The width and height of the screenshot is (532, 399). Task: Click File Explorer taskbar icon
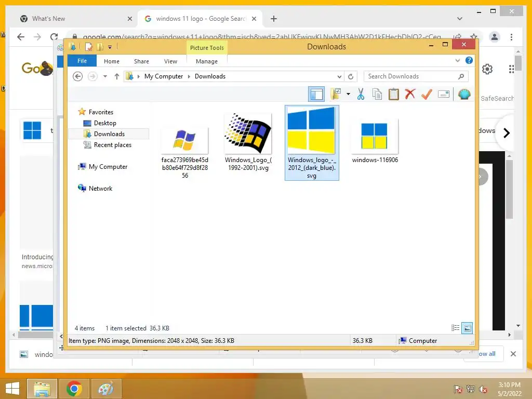pos(42,389)
